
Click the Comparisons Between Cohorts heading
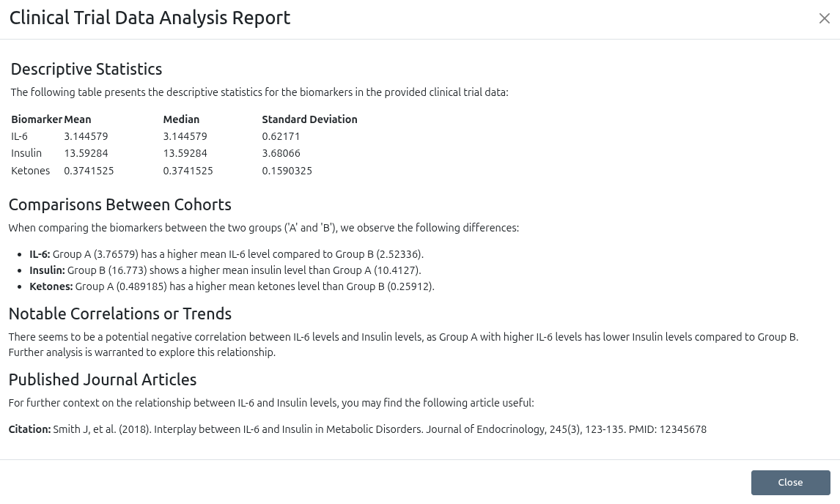click(119, 205)
